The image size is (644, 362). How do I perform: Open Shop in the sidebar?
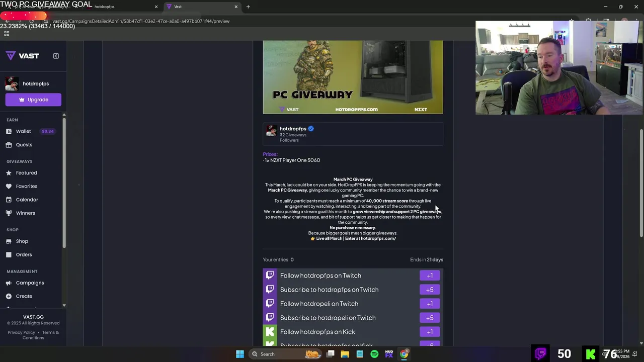22,241
